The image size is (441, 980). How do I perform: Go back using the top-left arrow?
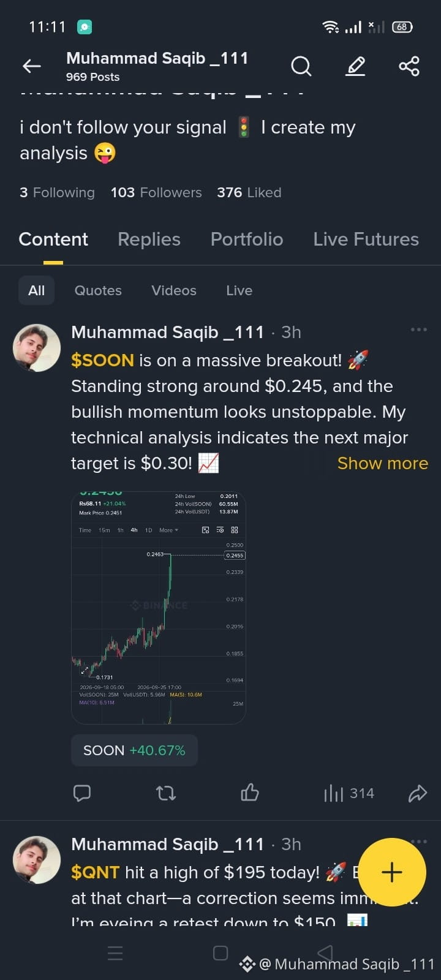[x=32, y=66]
